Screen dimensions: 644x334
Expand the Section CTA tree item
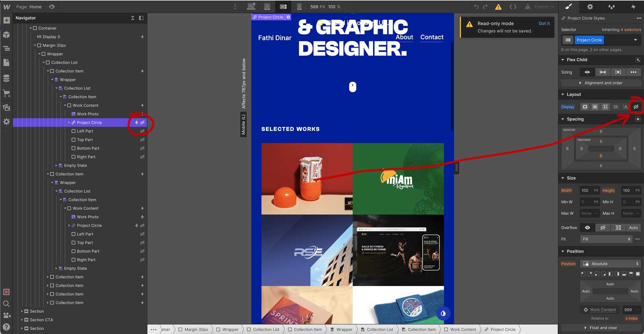[22, 320]
